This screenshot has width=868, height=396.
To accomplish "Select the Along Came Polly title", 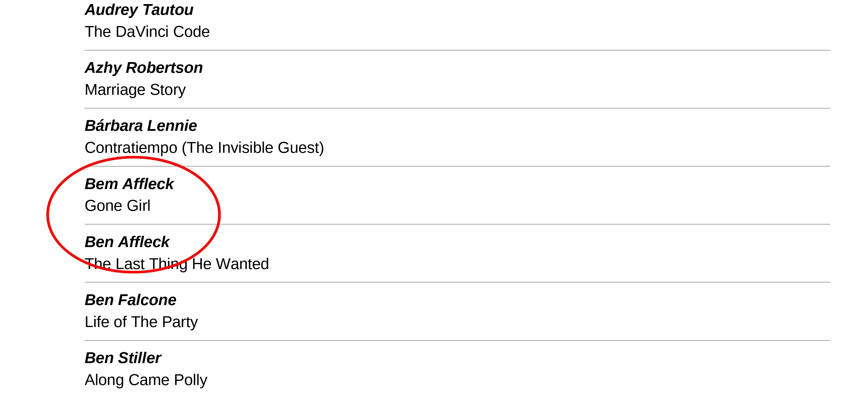I will (x=146, y=380).
